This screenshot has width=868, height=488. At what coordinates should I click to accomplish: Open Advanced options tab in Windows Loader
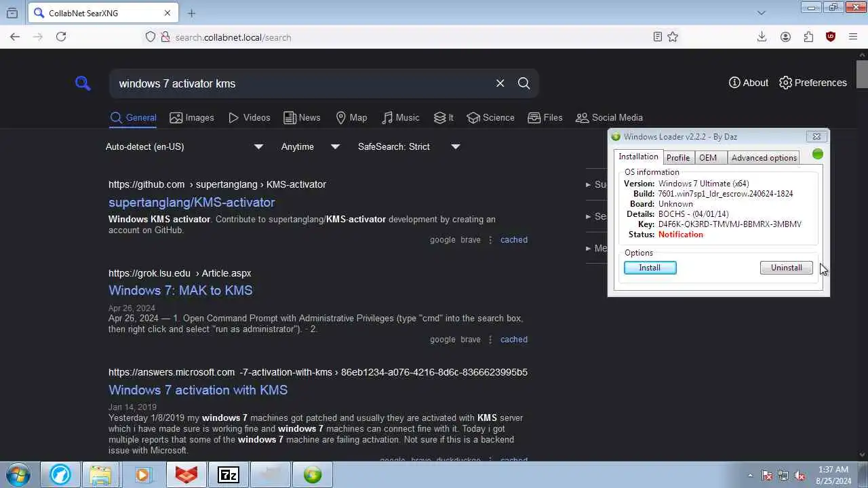coord(764,158)
